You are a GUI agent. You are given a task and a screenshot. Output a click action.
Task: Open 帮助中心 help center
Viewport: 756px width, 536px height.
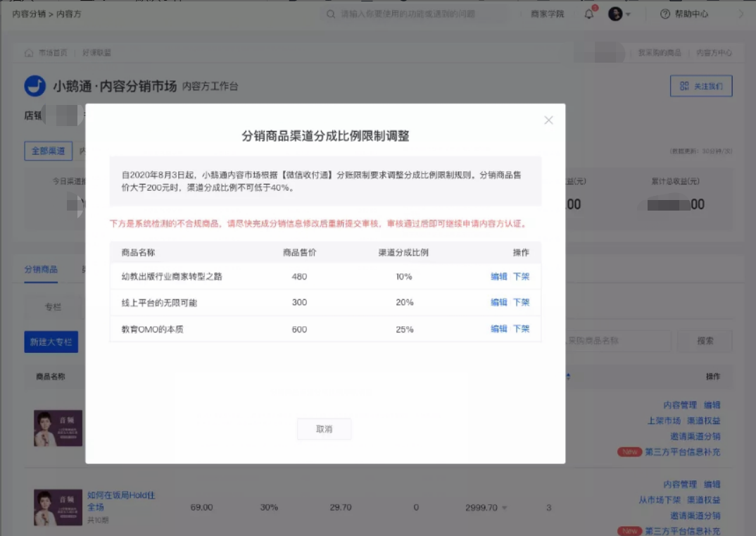coord(691,14)
